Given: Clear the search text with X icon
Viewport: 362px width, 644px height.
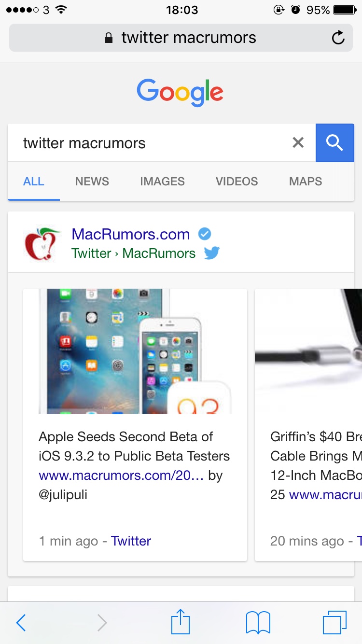Looking at the screenshot, I should coord(298,142).
